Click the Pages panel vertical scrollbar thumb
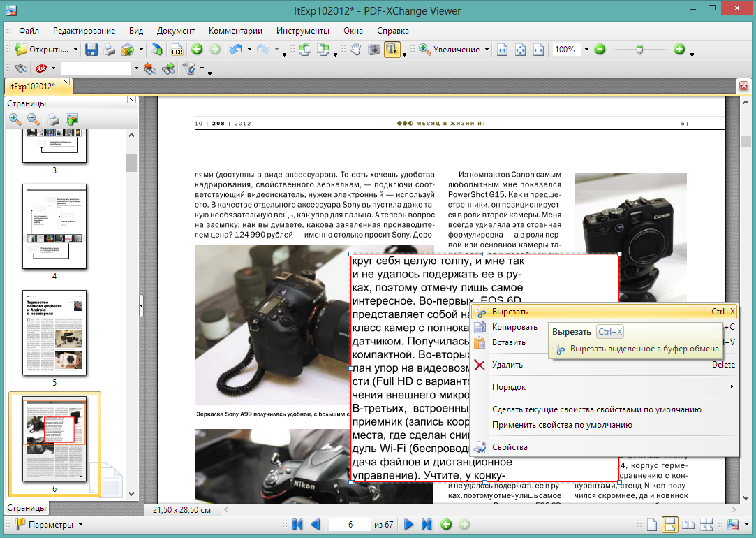The image size is (756, 538). coord(131,163)
